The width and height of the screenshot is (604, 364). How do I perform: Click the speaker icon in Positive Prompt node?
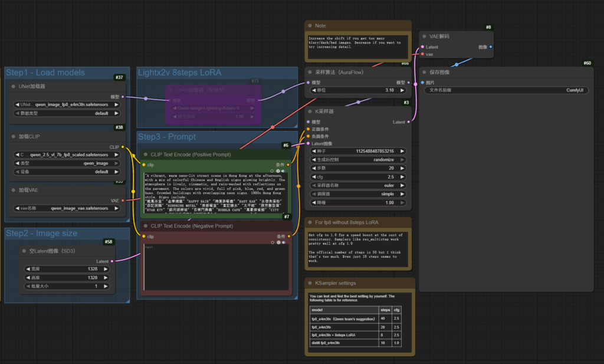[x=284, y=171]
